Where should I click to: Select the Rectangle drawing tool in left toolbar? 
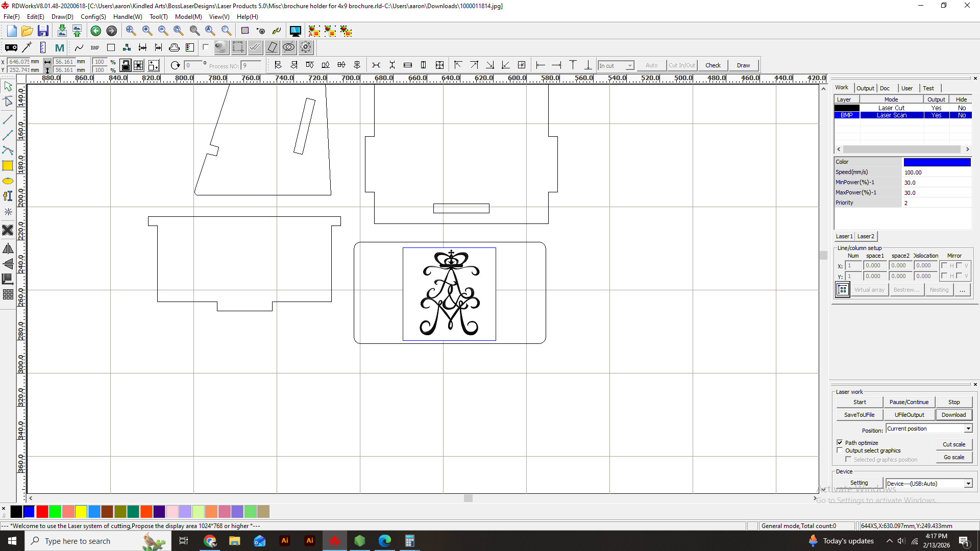point(8,165)
